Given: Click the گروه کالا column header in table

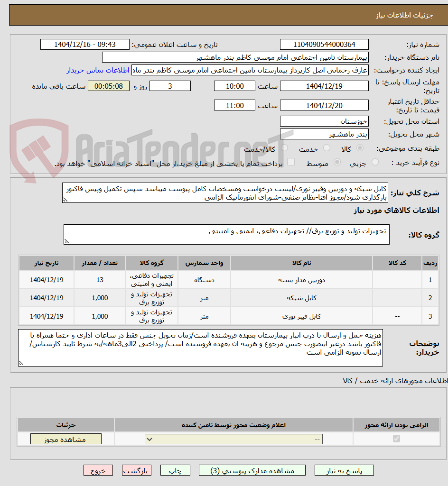Looking at the screenshot, I should (x=151, y=263).
